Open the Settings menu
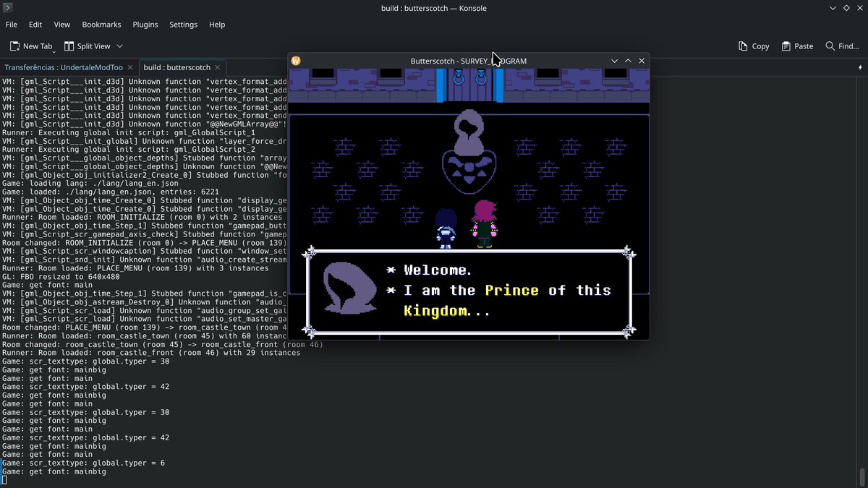The image size is (868, 488). click(183, 24)
